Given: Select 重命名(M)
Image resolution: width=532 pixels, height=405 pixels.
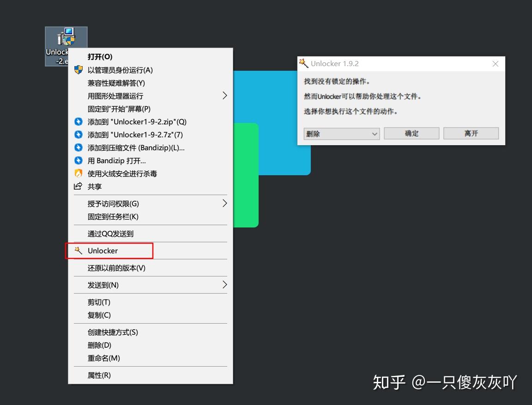Looking at the screenshot, I should coord(151,358).
